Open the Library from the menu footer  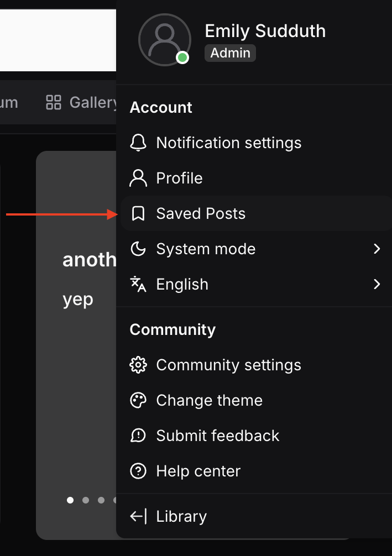tap(181, 516)
